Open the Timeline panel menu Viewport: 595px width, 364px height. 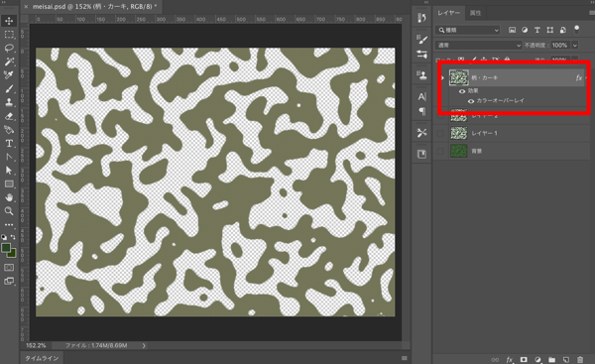tap(405, 358)
